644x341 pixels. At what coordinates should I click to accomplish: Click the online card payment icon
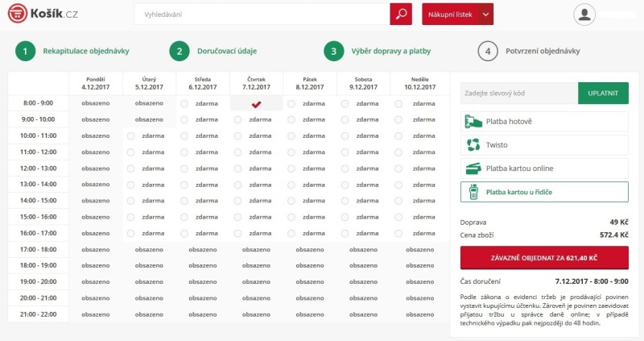point(473,168)
